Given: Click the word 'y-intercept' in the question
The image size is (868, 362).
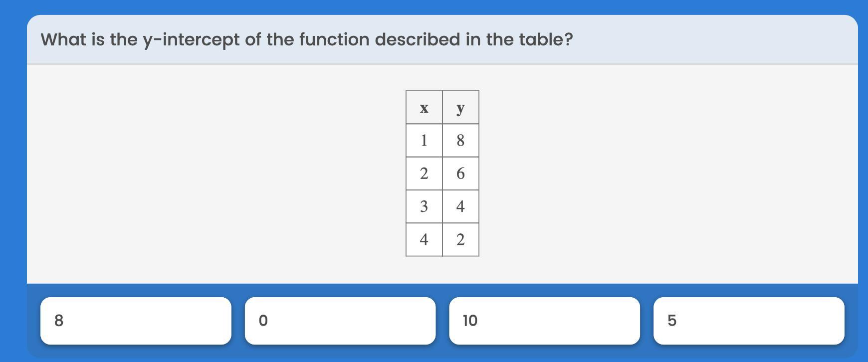Looking at the screenshot, I should [192, 40].
